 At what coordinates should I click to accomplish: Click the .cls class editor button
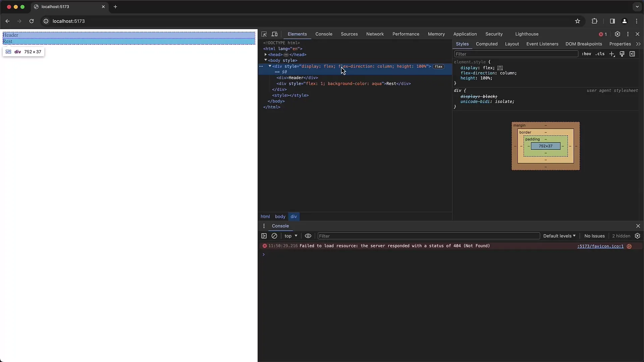(601, 54)
